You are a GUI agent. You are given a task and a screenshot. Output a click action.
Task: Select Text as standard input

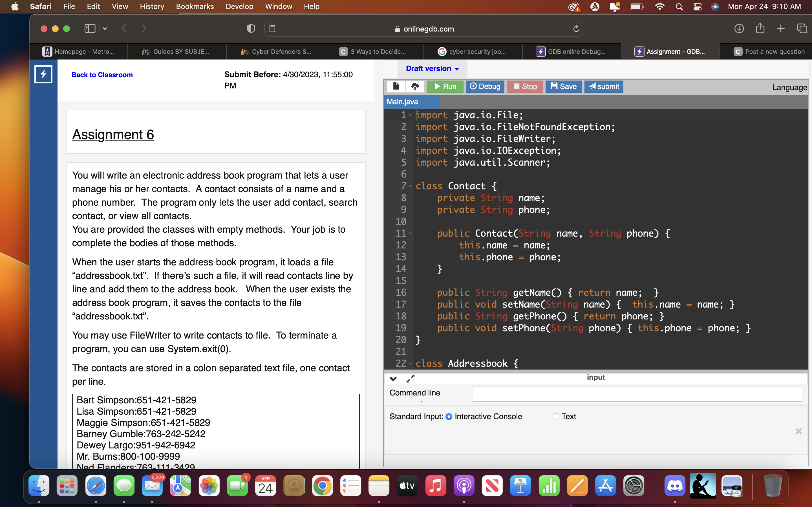click(x=556, y=417)
